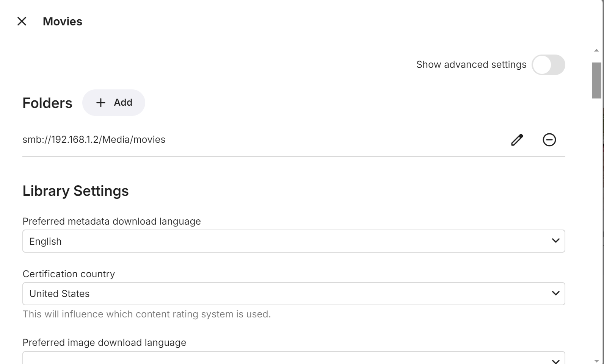The height and width of the screenshot is (364, 604).
Task: Click the scrollbar down arrow
Action: pos(596,361)
